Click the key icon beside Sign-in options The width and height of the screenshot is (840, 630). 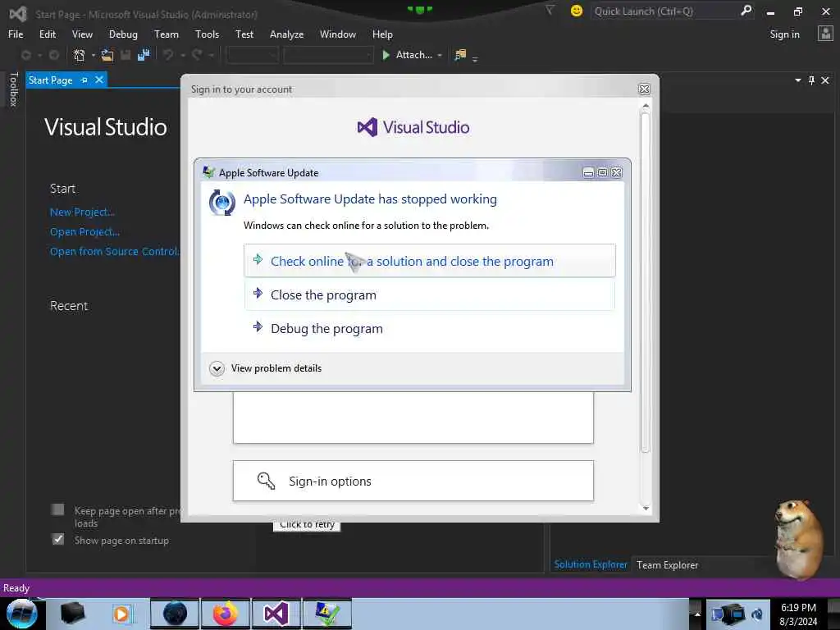(267, 481)
